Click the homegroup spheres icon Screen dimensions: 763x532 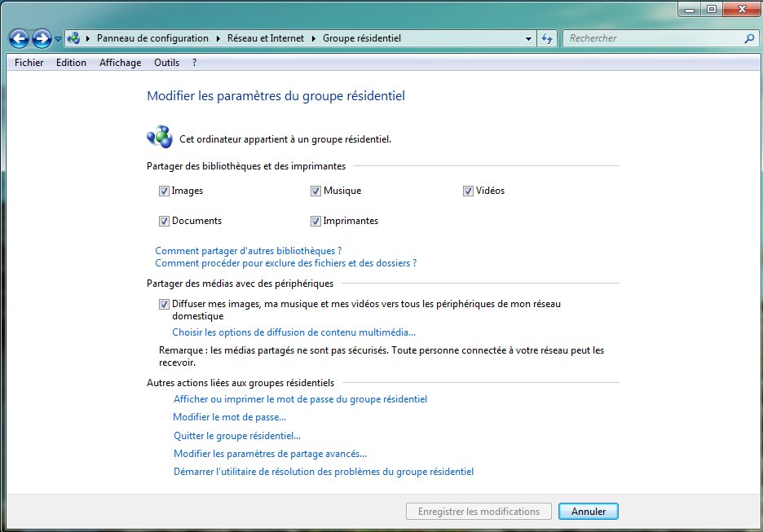(x=160, y=137)
